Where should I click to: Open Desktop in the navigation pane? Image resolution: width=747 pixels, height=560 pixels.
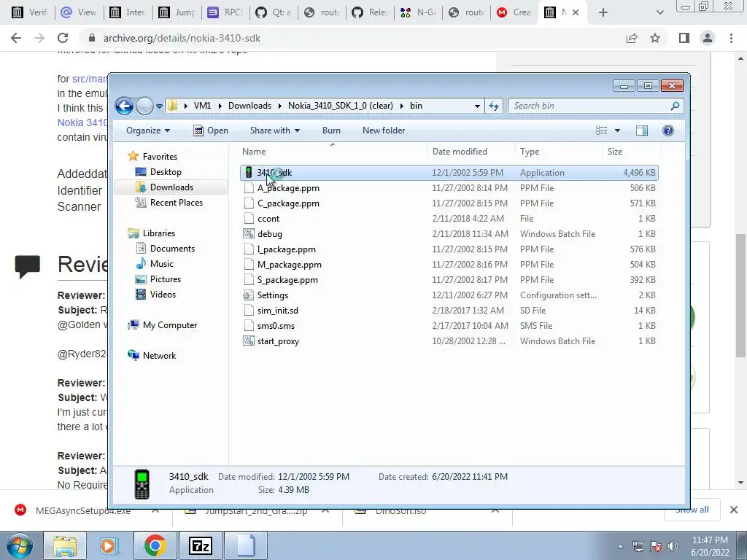pos(166,172)
